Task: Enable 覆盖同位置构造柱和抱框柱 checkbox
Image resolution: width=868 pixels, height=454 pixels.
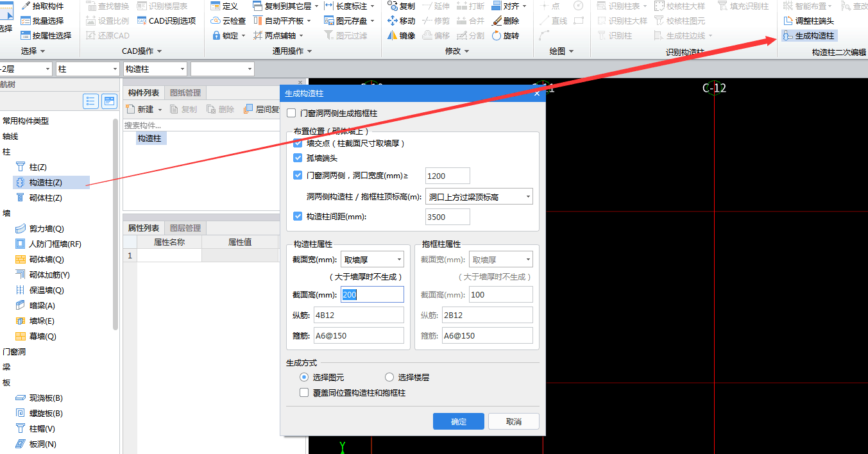Action: 304,392
